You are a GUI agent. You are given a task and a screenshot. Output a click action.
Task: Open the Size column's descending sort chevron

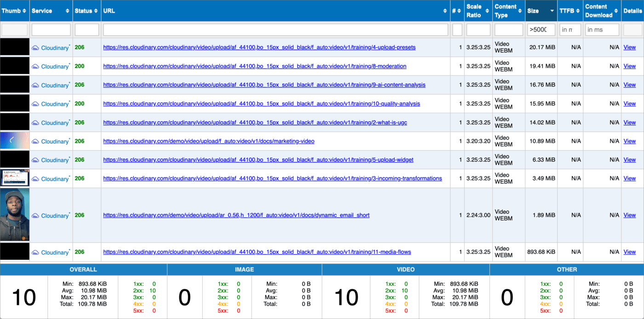point(552,11)
